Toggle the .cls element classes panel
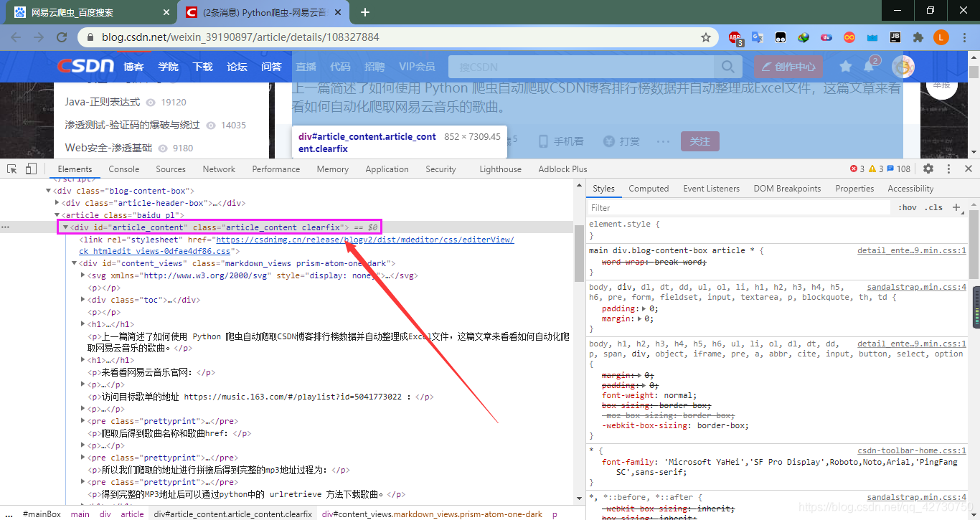The height and width of the screenshot is (520, 980). pos(933,207)
